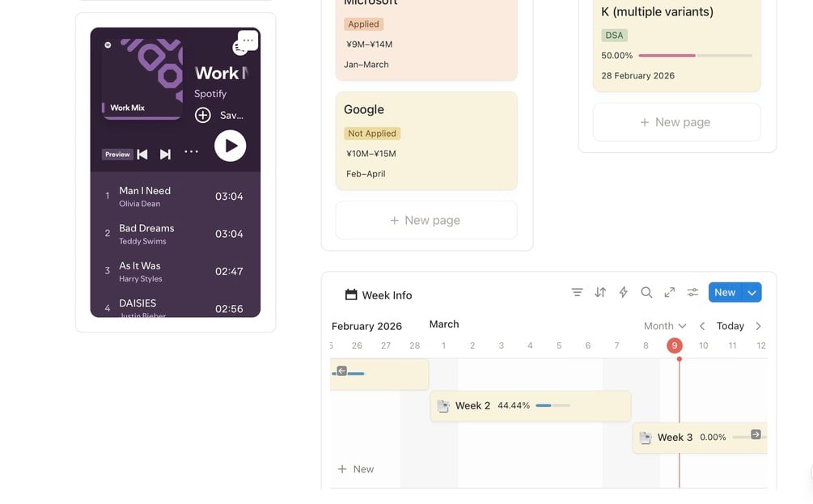Play the Work Mix playlist in Spotify
This screenshot has height=504, width=813.
(x=231, y=146)
